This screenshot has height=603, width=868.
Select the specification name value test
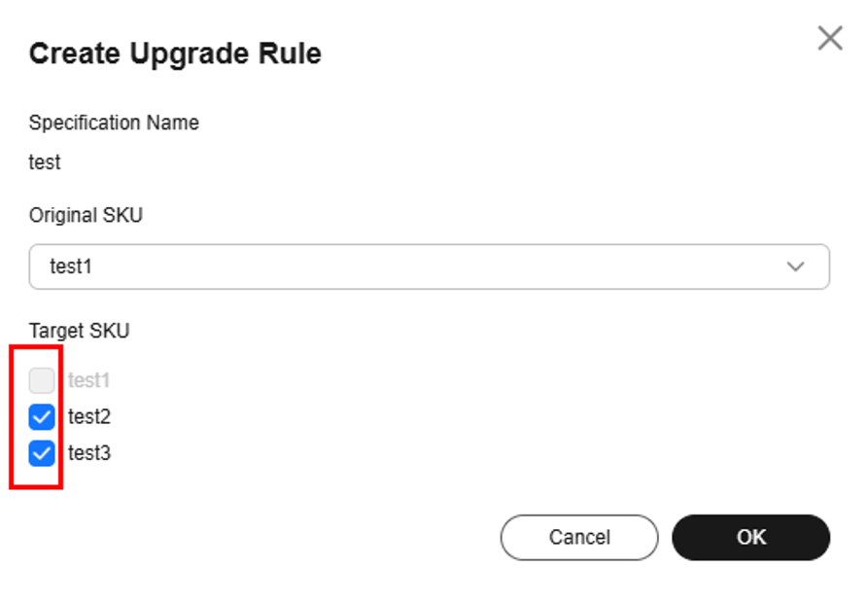pos(45,162)
